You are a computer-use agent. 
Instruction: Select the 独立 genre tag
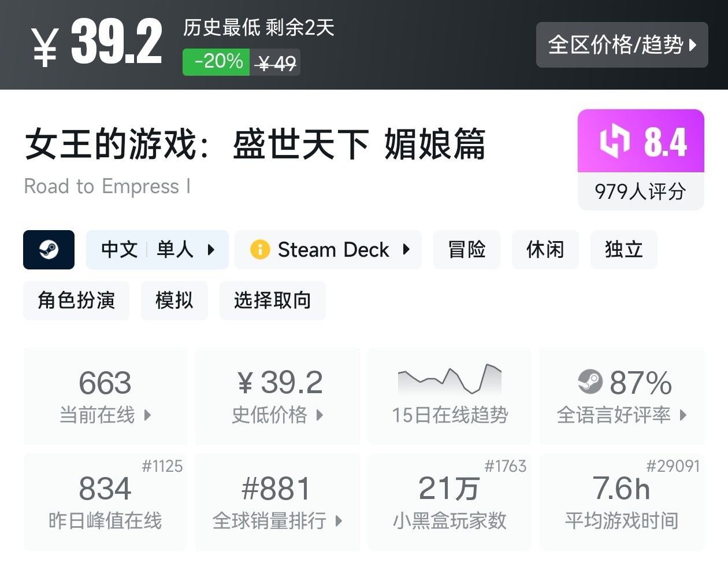coord(623,250)
